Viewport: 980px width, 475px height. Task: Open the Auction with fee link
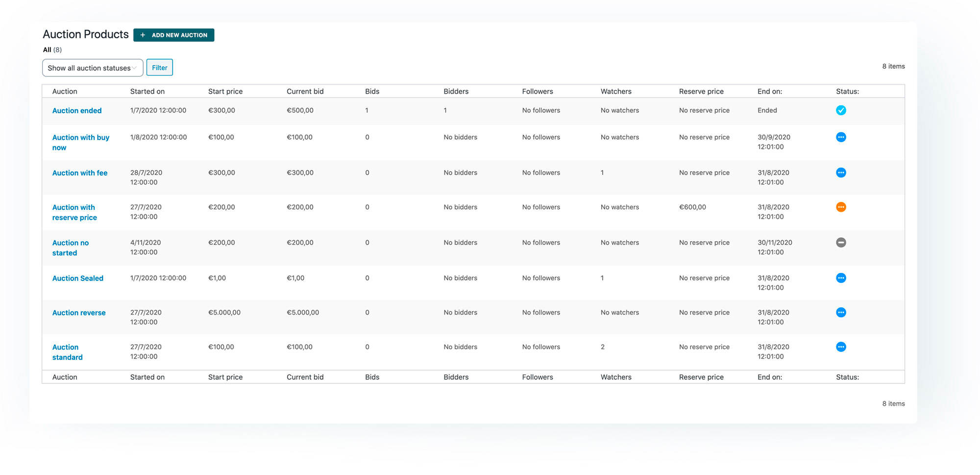80,173
